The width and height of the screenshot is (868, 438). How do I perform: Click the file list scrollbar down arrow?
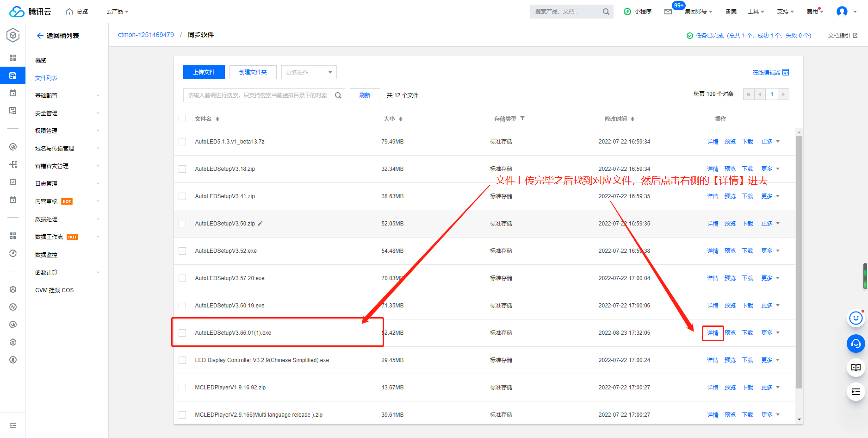[799, 420]
